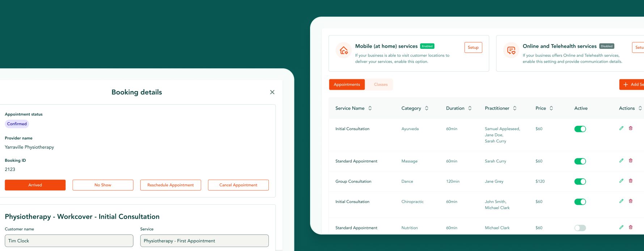The image size is (644, 251).
Task: Click the Online and Telehealth services icon
Action: point(511,50)
